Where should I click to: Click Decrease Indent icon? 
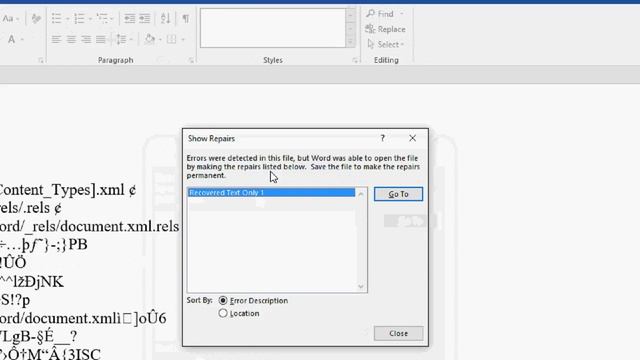129,18
